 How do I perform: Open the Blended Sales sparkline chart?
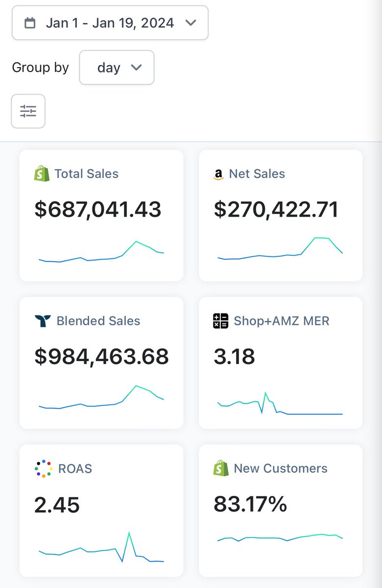click(101, 397)
